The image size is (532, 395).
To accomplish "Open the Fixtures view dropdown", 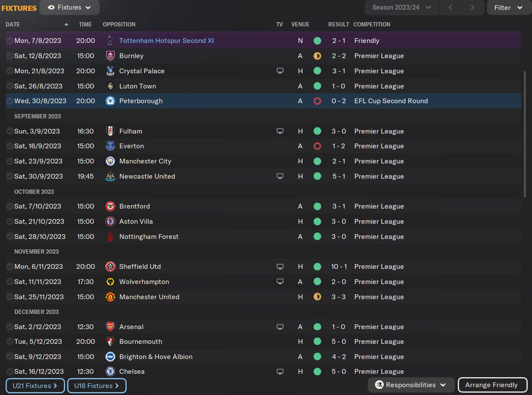I will click(69, 7).
